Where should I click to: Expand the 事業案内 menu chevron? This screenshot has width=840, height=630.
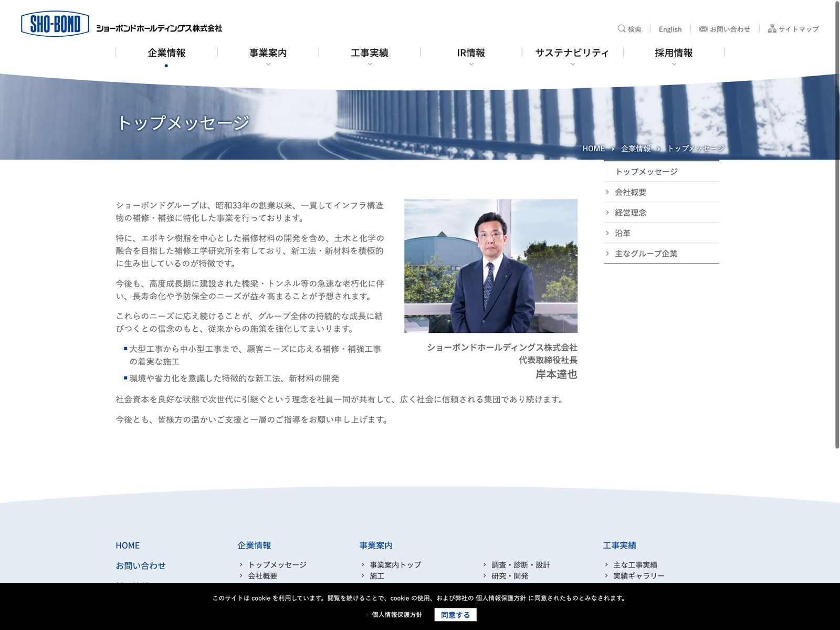click(268, 64)
